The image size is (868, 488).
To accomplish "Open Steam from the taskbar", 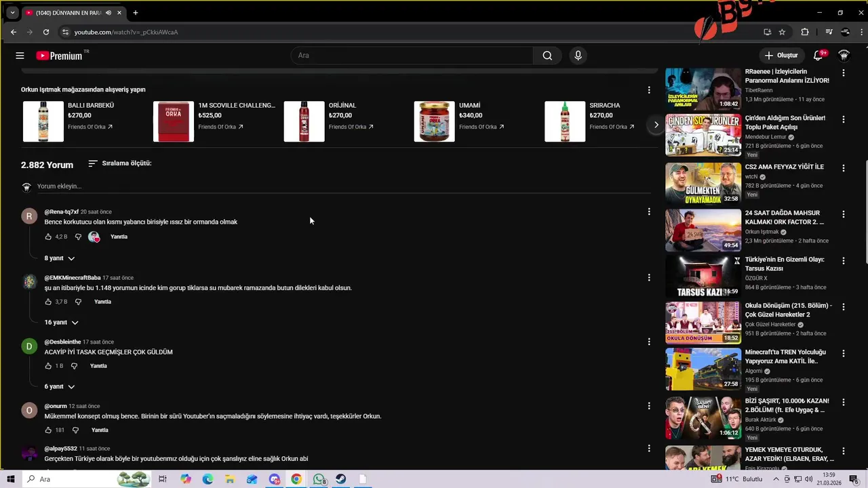I will pyautogui.click(x=341, y=479).
